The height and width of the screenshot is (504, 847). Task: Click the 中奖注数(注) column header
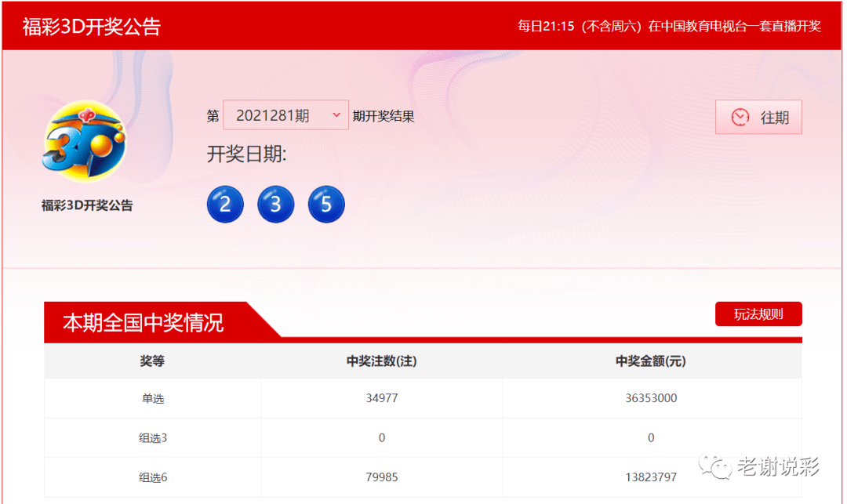click(381, 361)
